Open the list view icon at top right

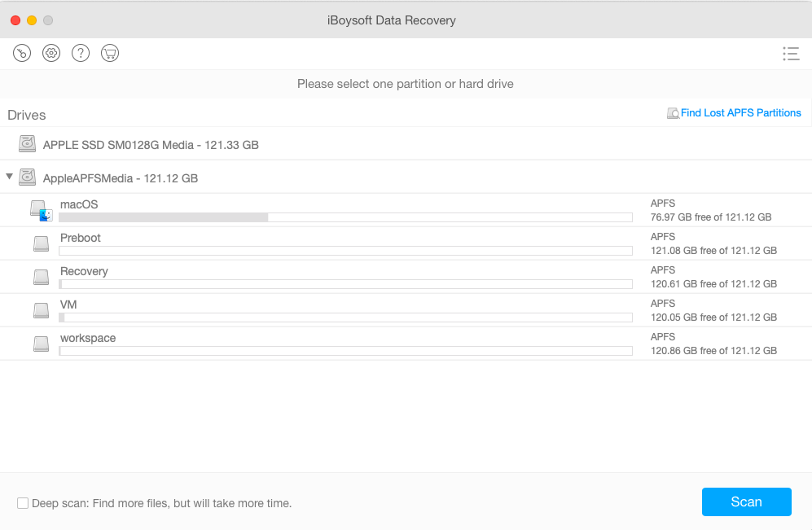(789, 54)
